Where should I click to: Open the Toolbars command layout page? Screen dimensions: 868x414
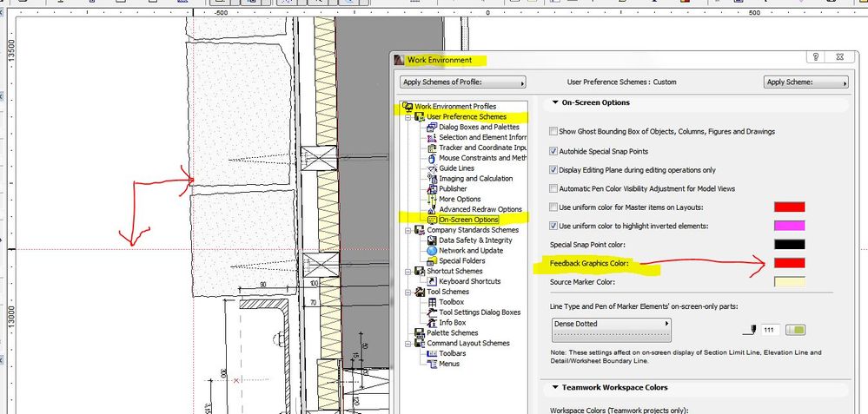pos(453,354)
